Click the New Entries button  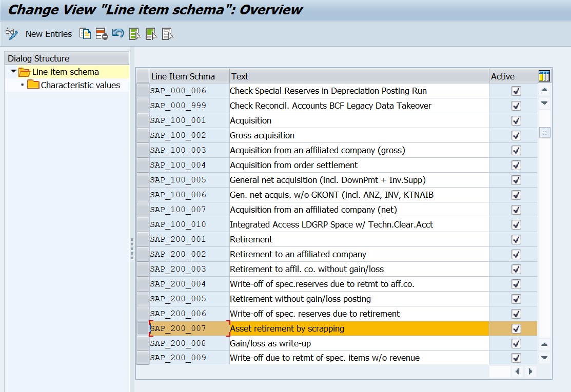point(49,34)
